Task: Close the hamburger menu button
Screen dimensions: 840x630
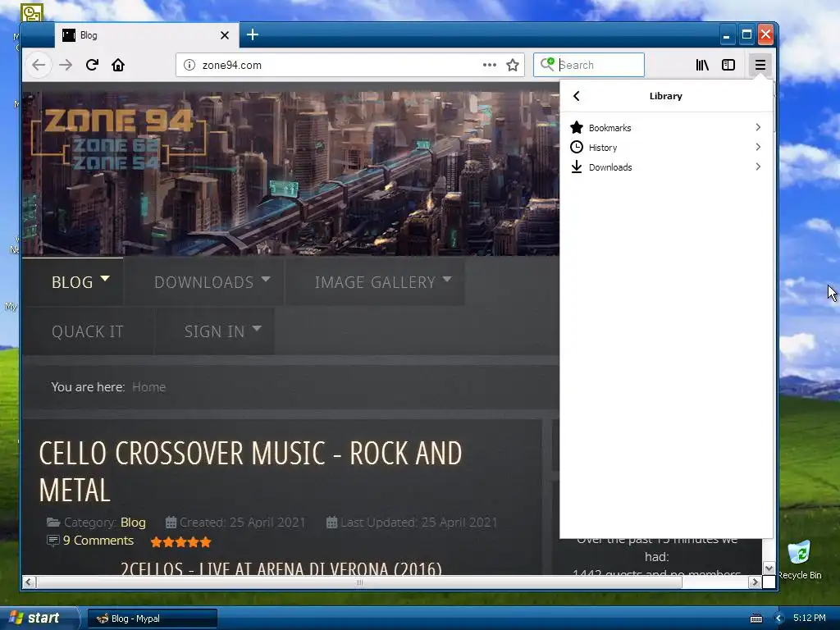Action: [x=760, y=66]
